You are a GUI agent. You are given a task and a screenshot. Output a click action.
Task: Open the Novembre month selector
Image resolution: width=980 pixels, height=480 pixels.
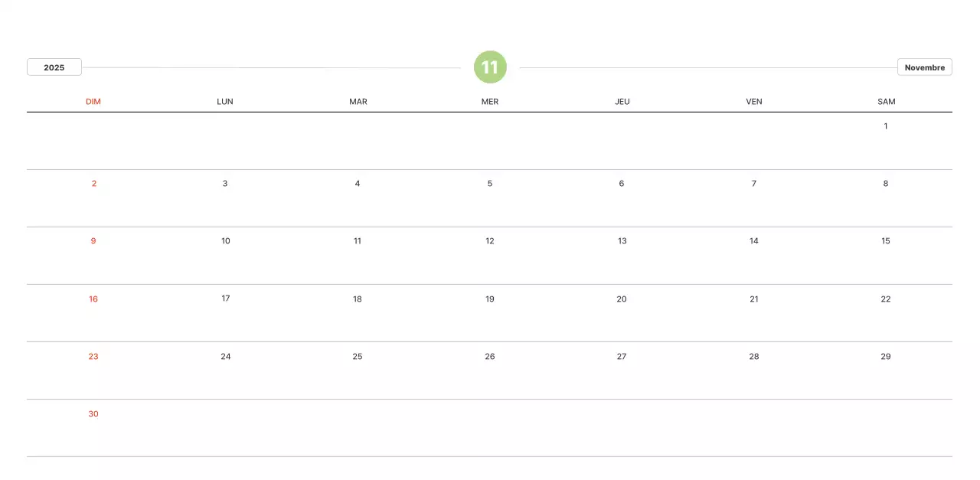(x=924, y=67)
